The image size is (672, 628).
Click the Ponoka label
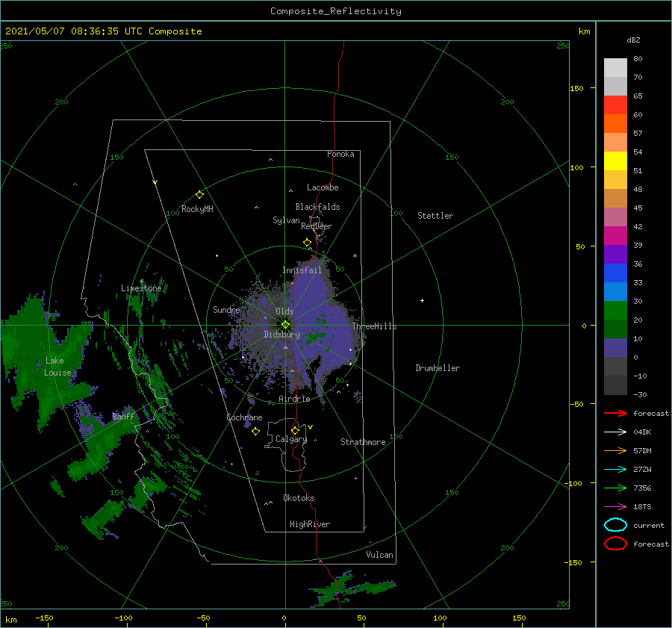[x=340, y=155]
